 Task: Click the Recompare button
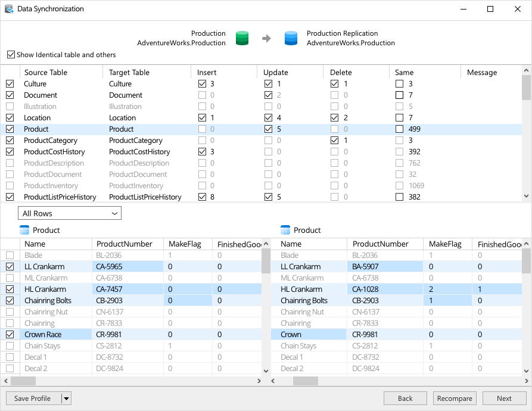click(455, 398)
